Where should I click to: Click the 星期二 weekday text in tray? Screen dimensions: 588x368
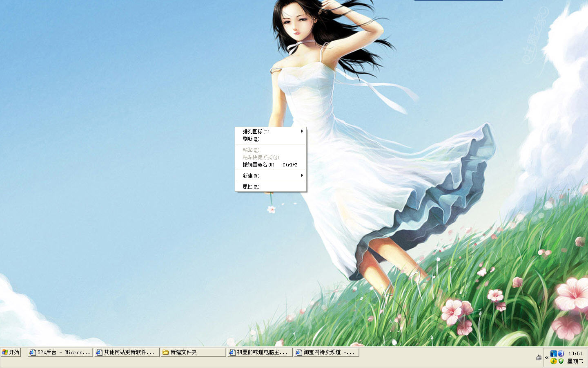575,361
